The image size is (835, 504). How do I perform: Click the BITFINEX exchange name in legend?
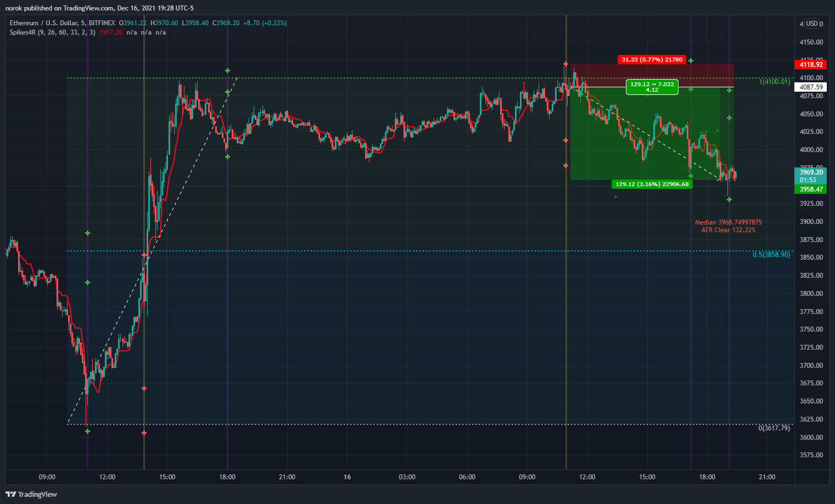[x=102, y=23]
